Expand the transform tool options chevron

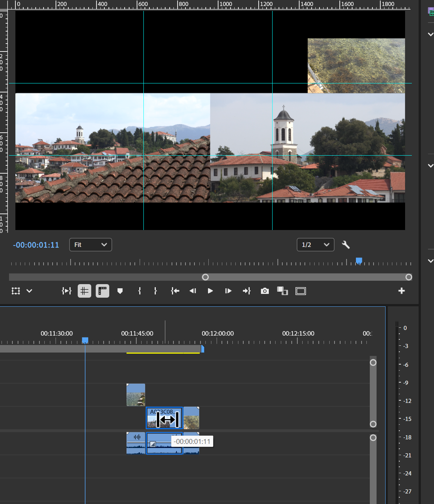(29, 291)
